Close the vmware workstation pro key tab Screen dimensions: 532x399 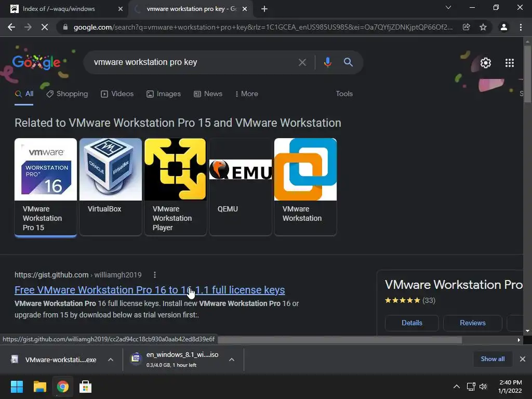coord(245,9)
